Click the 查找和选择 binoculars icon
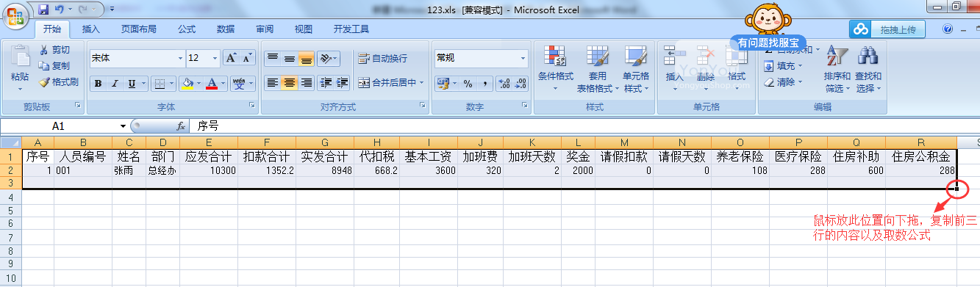980x287 pixels. click(868, 70)
